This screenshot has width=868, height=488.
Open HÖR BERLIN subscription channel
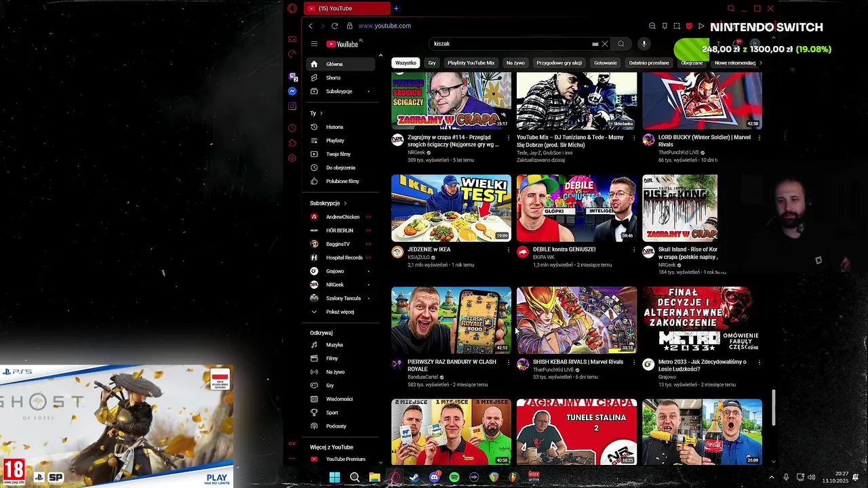340,230
